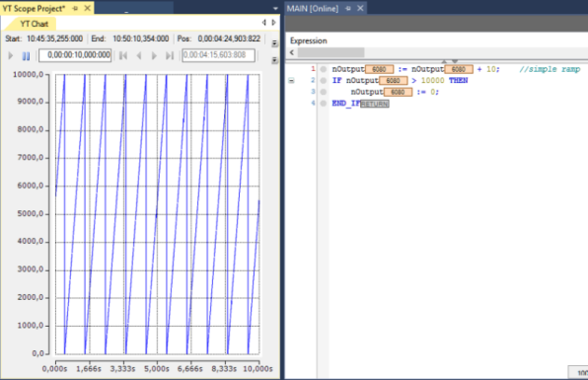Image resolution: width=588 pixels, height=380 pixels.
Task: Click the THEN keyword on line 2
Action: point(458,80)
